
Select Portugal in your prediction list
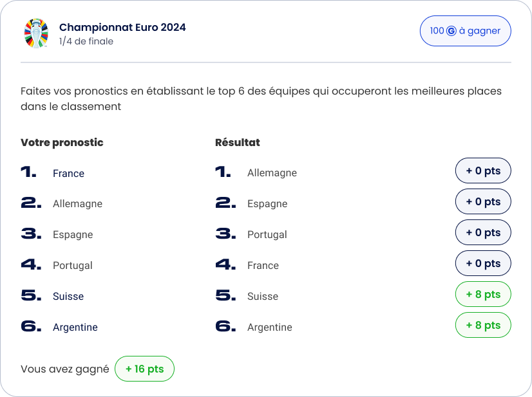pos(73,266)
